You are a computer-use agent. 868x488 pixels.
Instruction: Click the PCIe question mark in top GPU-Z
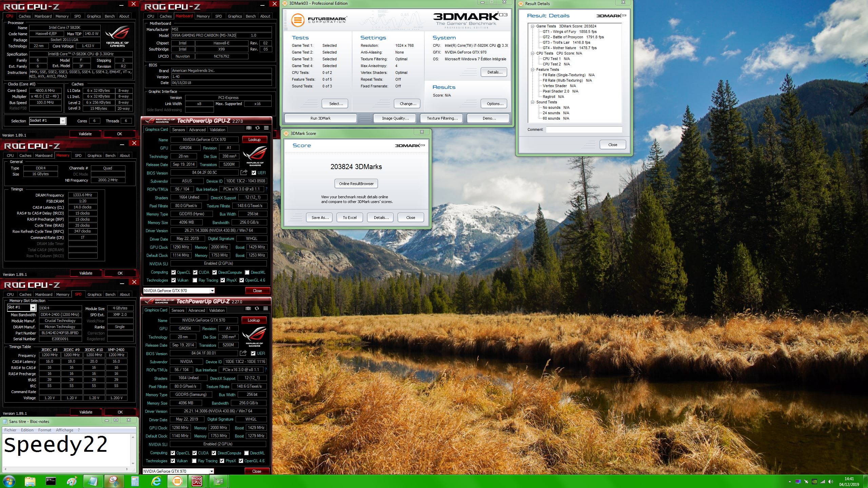[x=266, y=189]
